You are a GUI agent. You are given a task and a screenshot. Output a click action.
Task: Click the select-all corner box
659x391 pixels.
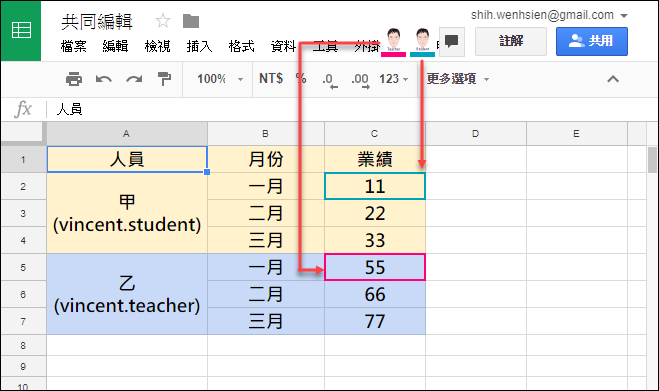coord(23,134)
